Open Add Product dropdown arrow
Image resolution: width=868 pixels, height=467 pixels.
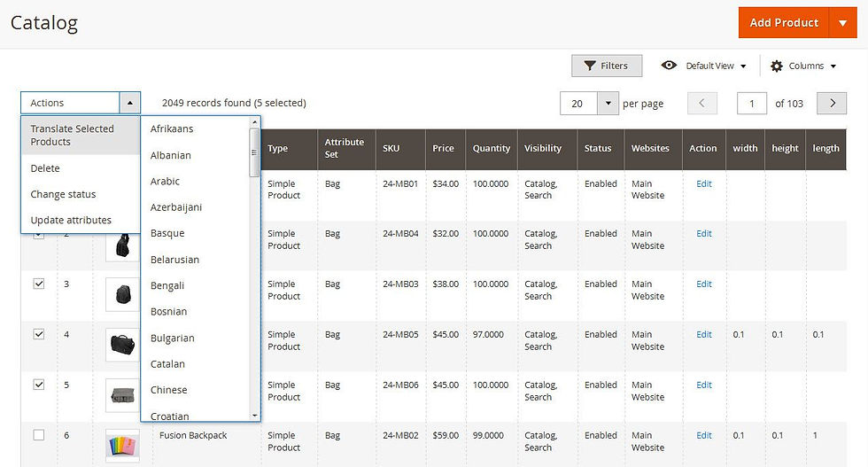(842, 23)
